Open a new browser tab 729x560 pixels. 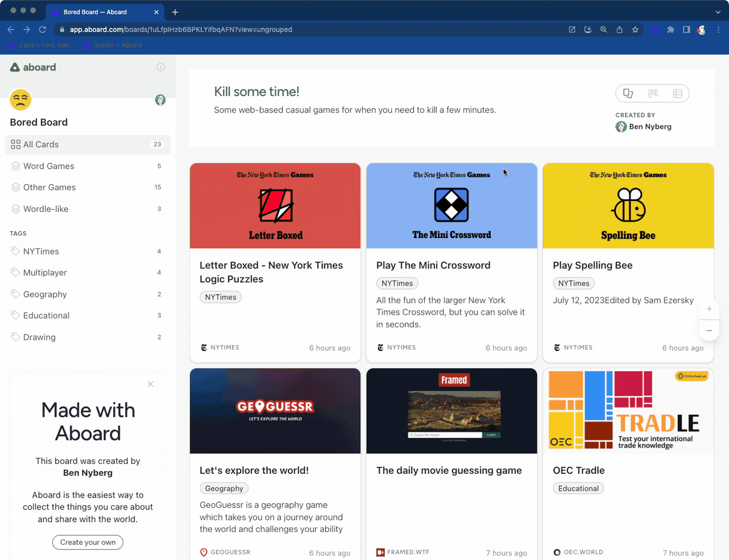click(x=175, y=12)
